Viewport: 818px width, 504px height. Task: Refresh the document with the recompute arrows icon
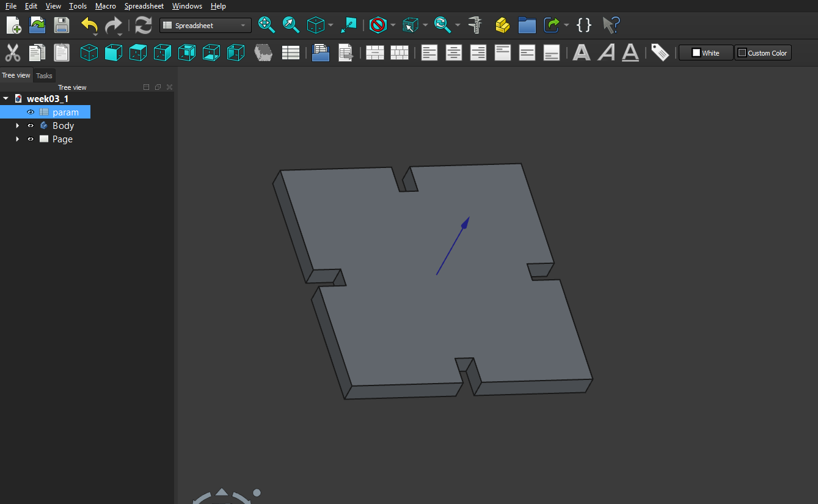click(144, 25)
